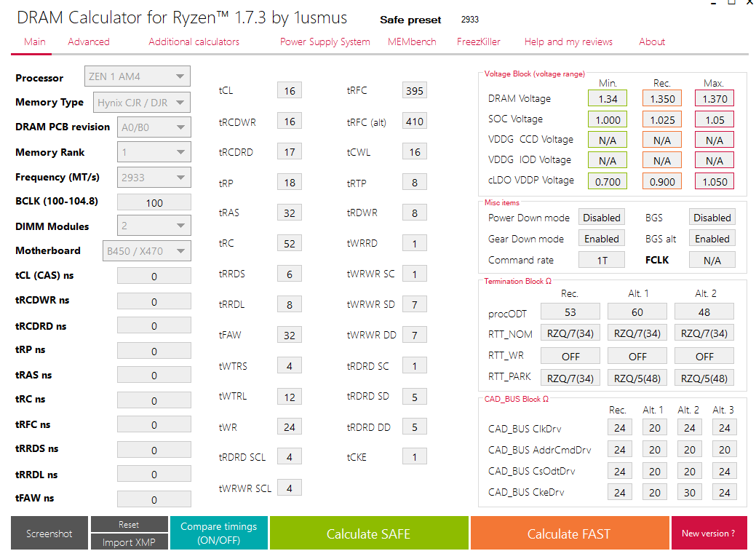Open the Power Supply System tab

(x=325, y=41)
